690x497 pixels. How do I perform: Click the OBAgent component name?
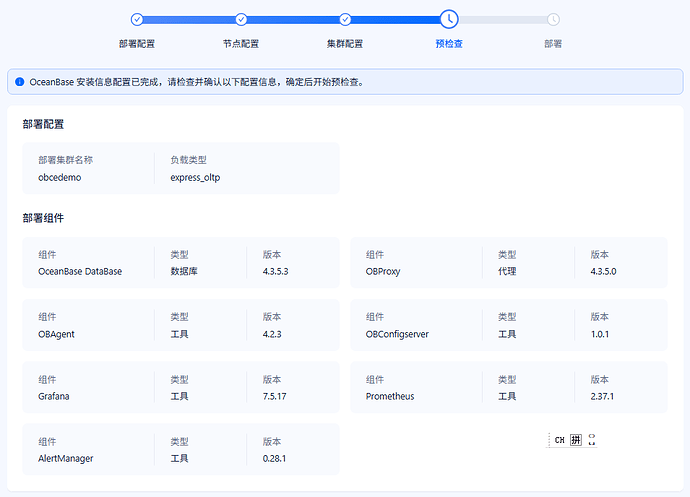coord(56,334)
